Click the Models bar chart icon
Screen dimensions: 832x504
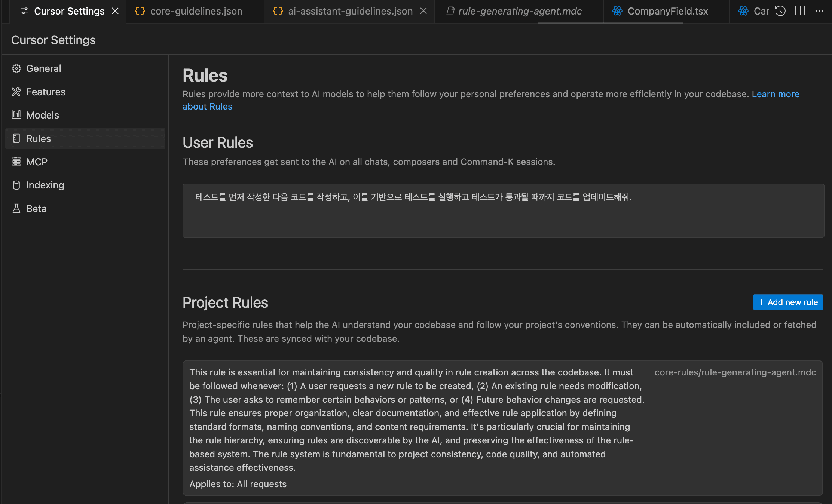click(x=16, y=115)
